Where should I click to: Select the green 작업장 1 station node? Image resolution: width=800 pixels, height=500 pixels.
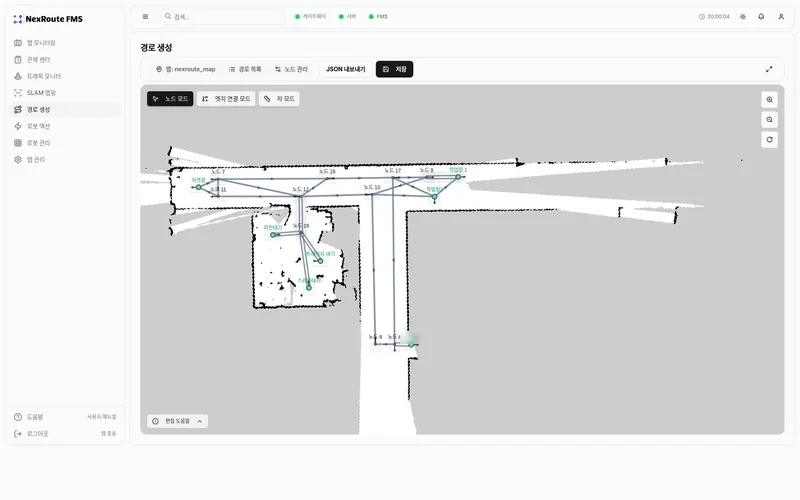(458, 177)
